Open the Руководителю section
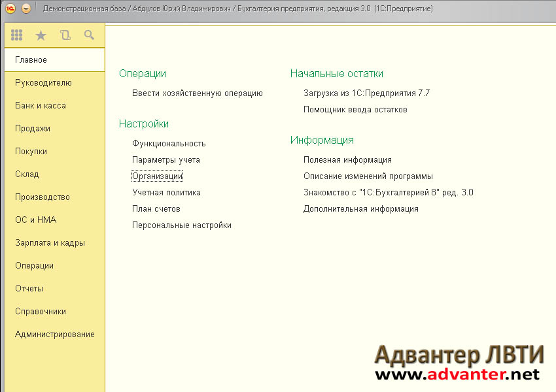Screen dimensions: 556x392 click(x=54, y=82)
